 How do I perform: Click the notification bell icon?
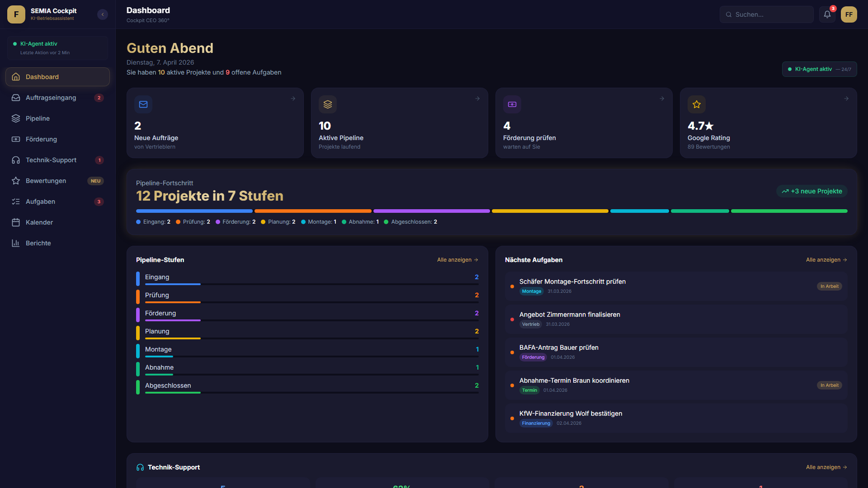827,15
